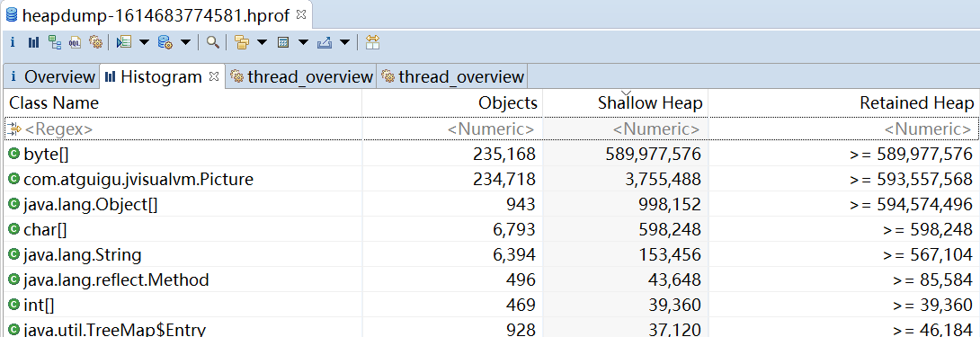Open the Dominator Tree toolbar icon
The image size is (980, 337).
(55, 42)
